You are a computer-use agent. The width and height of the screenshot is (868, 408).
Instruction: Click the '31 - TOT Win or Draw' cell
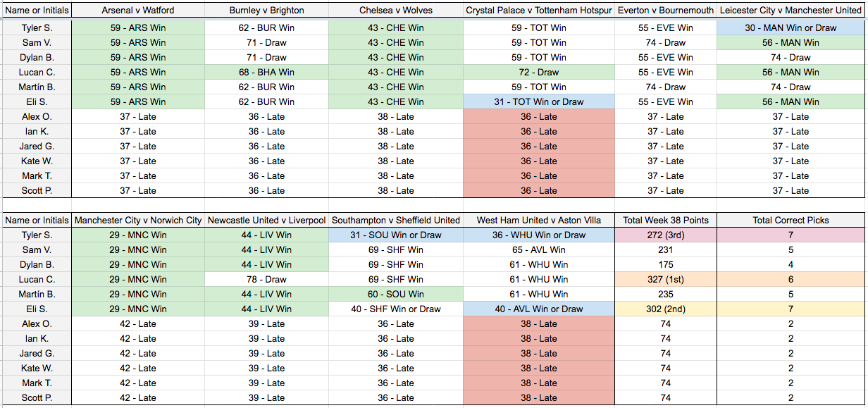point(539,101)
